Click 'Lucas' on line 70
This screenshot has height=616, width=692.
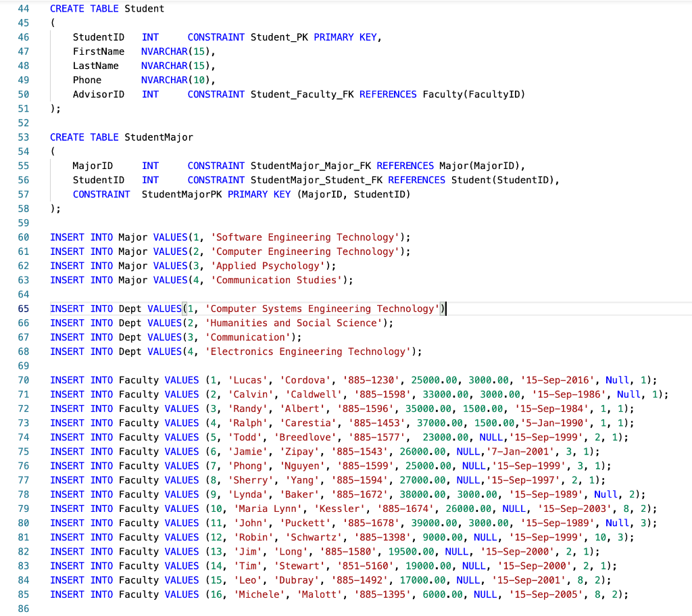tap(247, 380)
